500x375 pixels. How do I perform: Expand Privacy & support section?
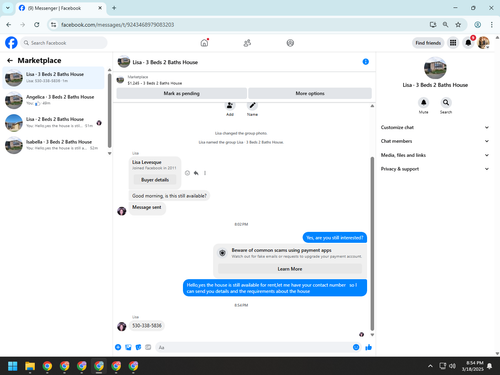point(435,169)
